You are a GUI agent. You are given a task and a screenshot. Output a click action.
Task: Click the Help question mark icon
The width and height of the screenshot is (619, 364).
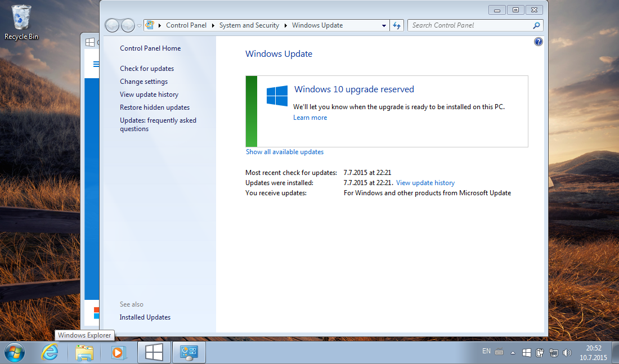tap(538, 42)
